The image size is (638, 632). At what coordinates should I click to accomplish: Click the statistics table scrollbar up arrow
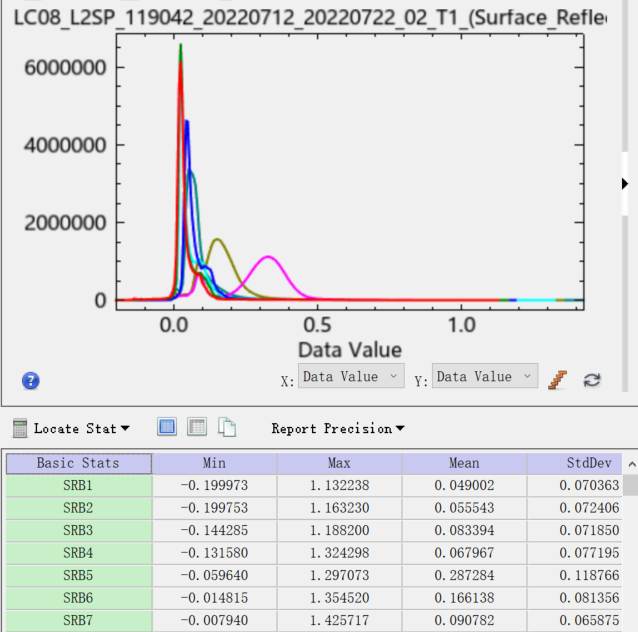tap(631, 464)
